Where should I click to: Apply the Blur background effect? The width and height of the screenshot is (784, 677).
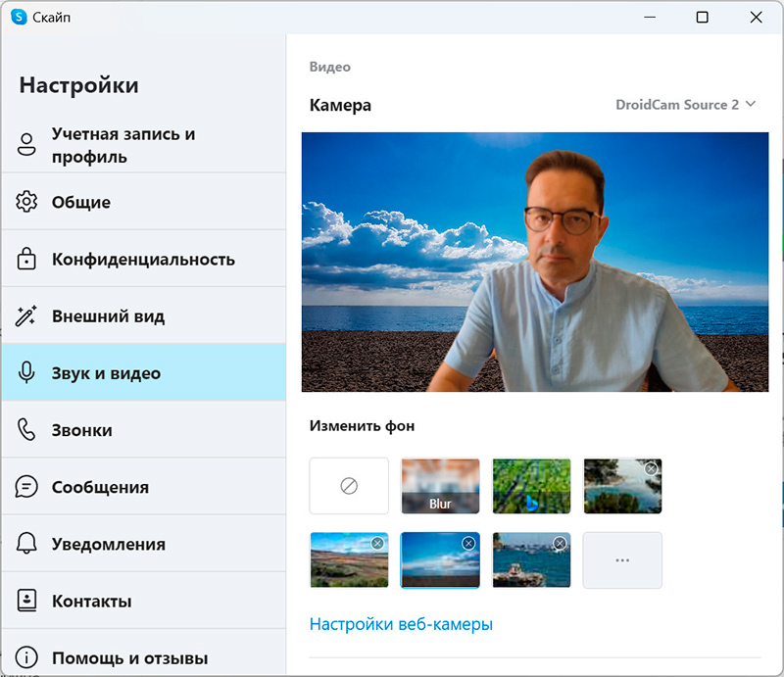440,486
